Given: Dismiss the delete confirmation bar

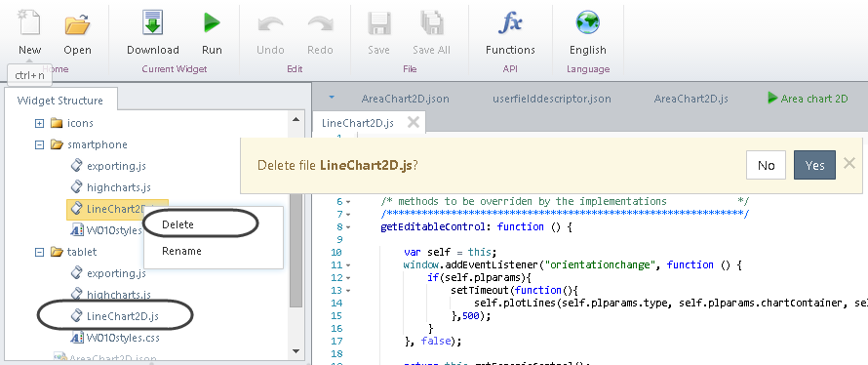Looking at the screenshot, I should coord(849,163).
